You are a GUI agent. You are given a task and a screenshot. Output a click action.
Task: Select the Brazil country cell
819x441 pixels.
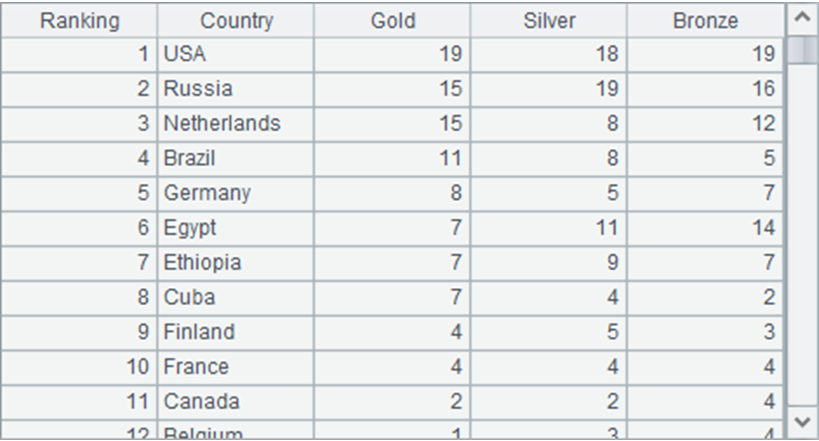click(236, 158)
